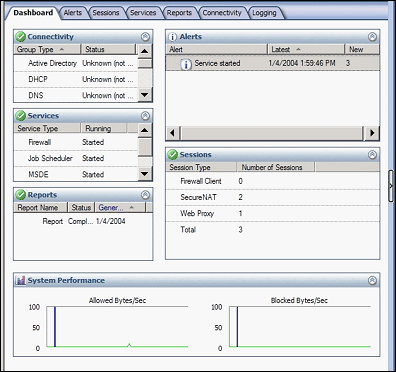Open the Connectivity tab

coord(222,13)
